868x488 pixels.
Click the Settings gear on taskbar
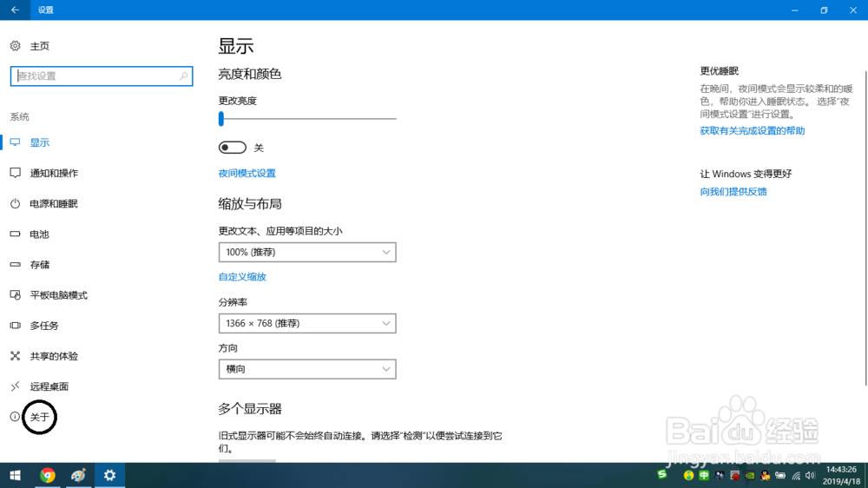click(x=109, y=475)
